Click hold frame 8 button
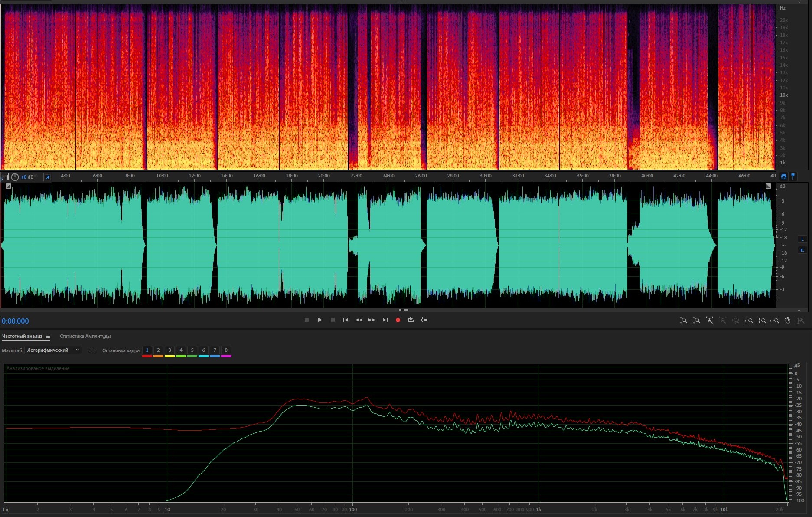Screen dimensions: 812x517 coord(226,350)
